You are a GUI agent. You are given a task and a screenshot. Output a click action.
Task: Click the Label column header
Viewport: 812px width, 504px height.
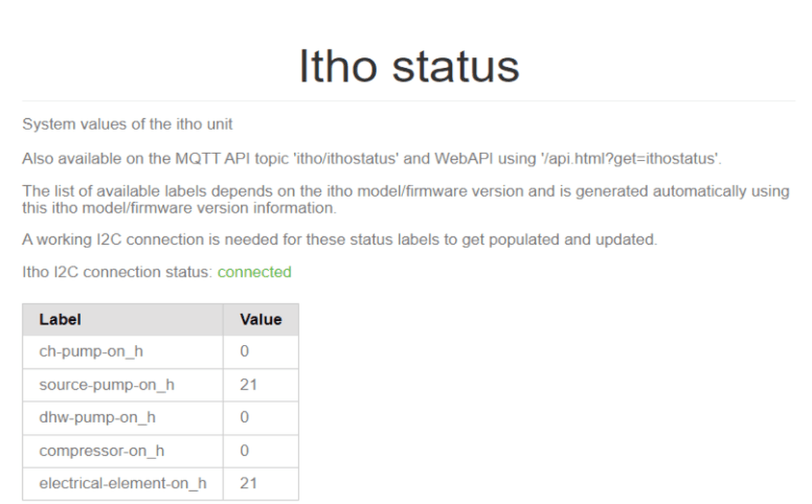[123, 320]
